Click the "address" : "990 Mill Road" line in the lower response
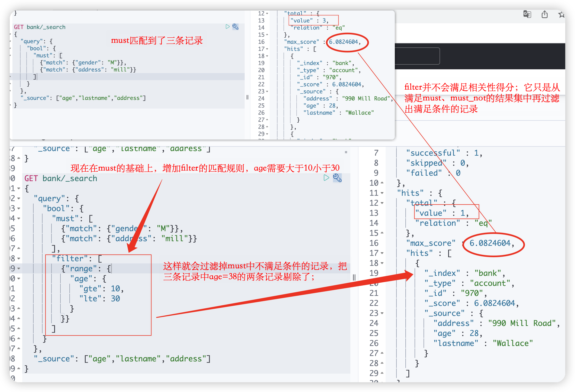575x392 pixels. click(497, 323)
